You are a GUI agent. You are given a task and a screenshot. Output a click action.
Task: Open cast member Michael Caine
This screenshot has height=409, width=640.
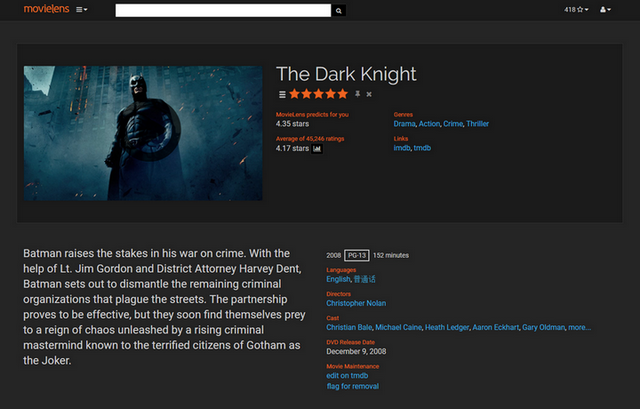pyautogui.click(x=398, y=327)
